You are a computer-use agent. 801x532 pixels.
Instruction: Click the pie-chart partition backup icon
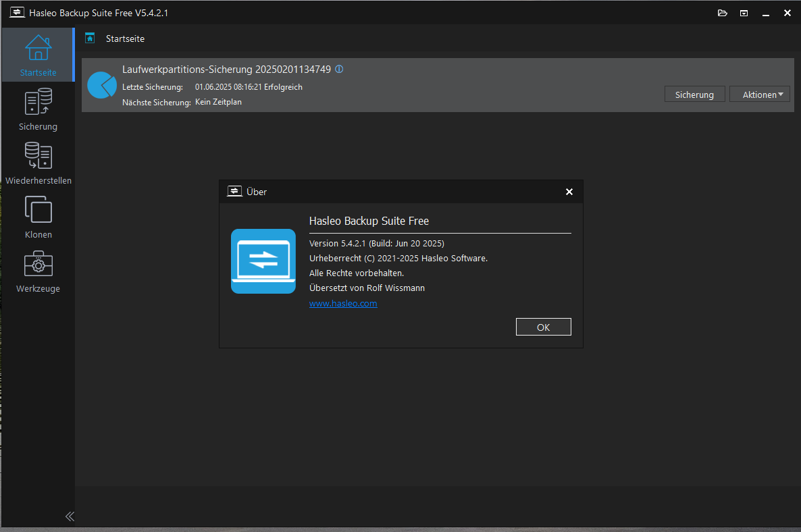click(x=102, y=85)
